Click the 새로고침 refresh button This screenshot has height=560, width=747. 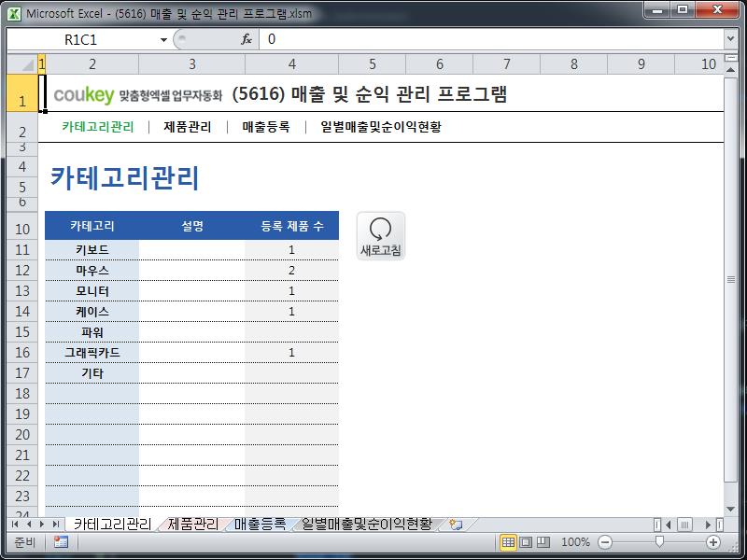[381, 236]
